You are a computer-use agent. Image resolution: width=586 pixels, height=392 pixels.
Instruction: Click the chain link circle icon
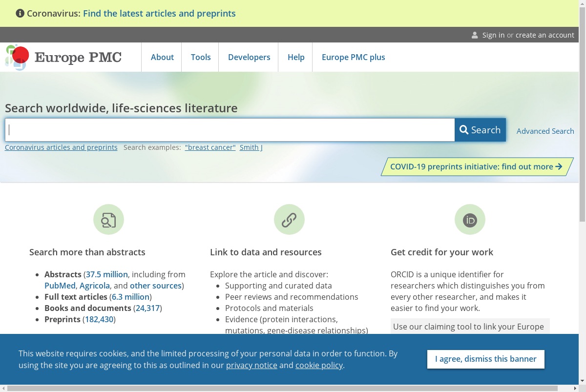click(x=289, y=220)
